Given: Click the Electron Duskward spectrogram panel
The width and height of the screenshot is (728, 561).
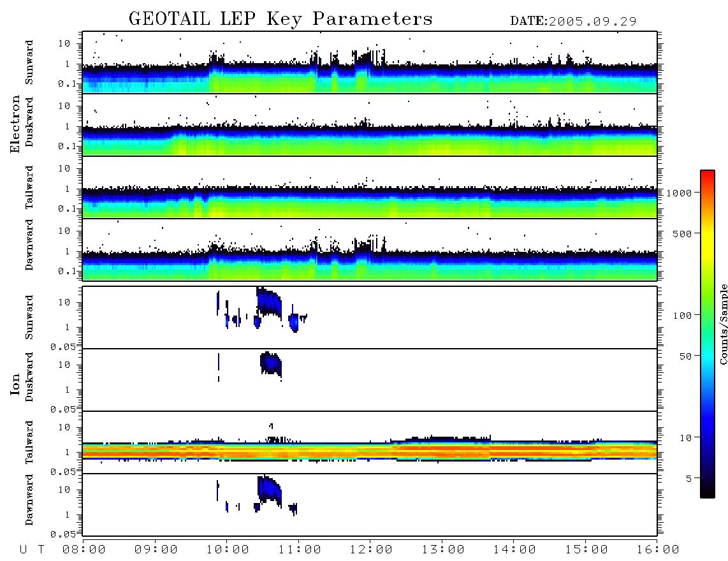Looking at the screenshot, I should [x=370, y=124].
